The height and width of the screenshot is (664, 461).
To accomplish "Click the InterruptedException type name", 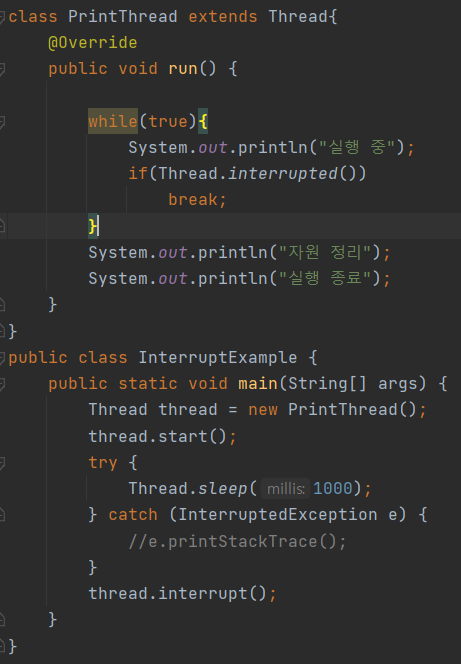I will pyautogui.click(x=278, y=515).
